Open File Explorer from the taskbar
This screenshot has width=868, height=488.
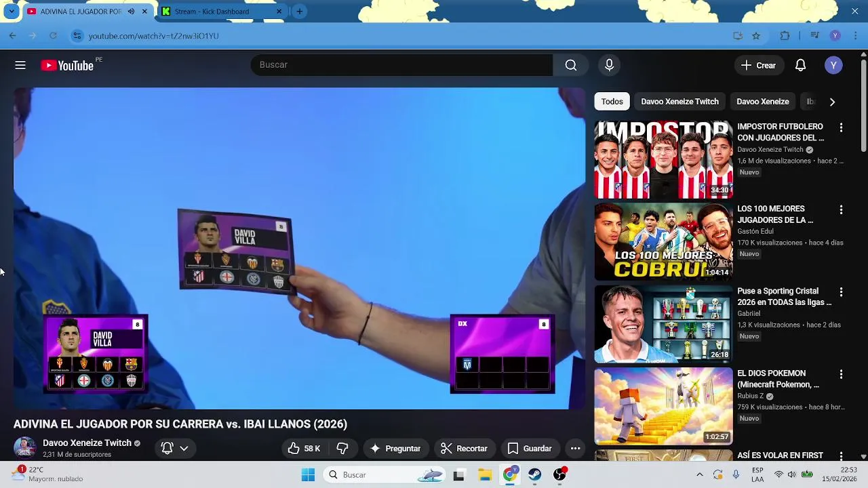(484, 474)
